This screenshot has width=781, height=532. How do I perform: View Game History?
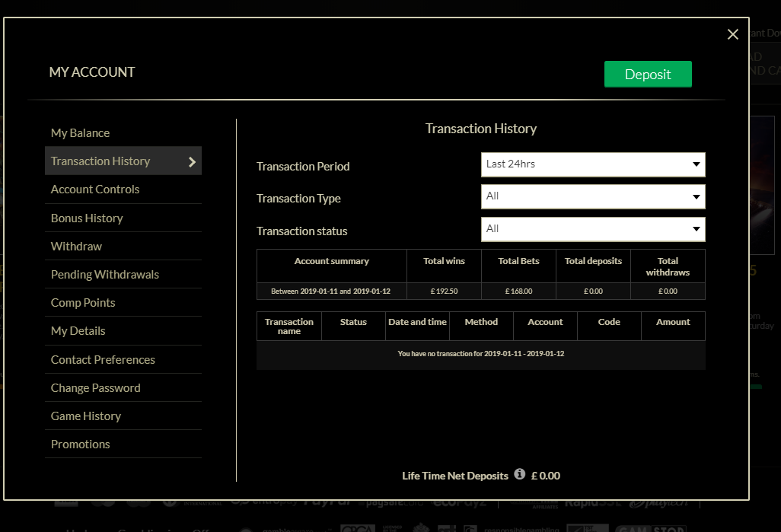click(86, 416)
